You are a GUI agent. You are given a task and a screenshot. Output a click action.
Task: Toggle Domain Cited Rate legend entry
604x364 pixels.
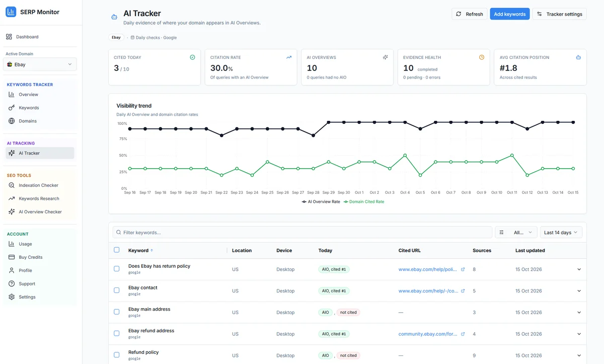point(363,202)
